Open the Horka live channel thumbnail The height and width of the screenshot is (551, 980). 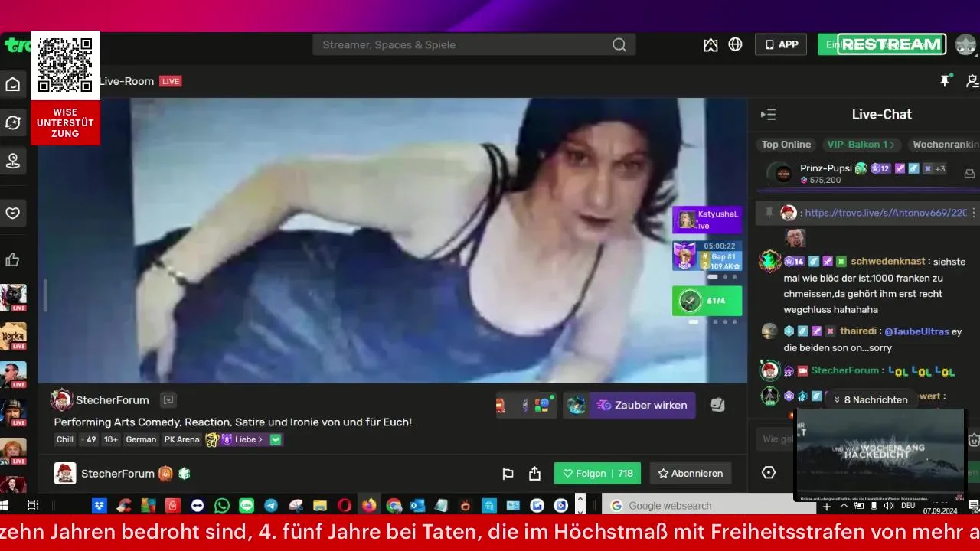[x=13, y=335]
